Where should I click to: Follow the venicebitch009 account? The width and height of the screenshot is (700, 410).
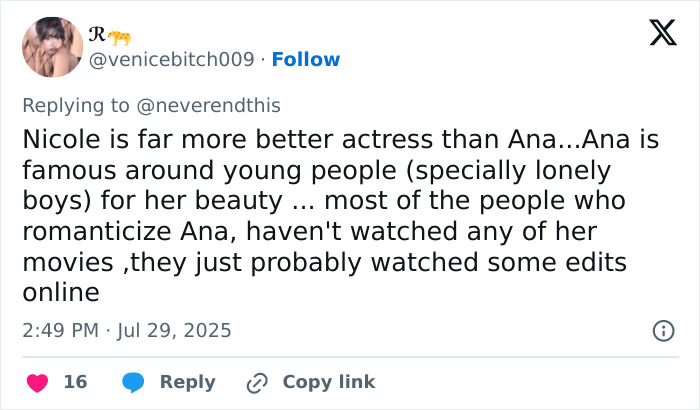(x=305, y=59)
